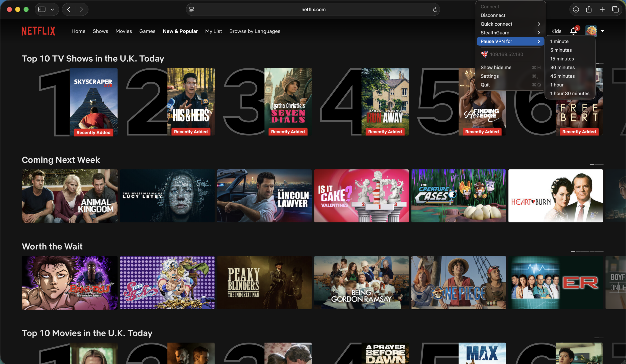Screen dimensions: 626x364
Task: Pause VPN for 30 minutes
Action: coord(570,67)
